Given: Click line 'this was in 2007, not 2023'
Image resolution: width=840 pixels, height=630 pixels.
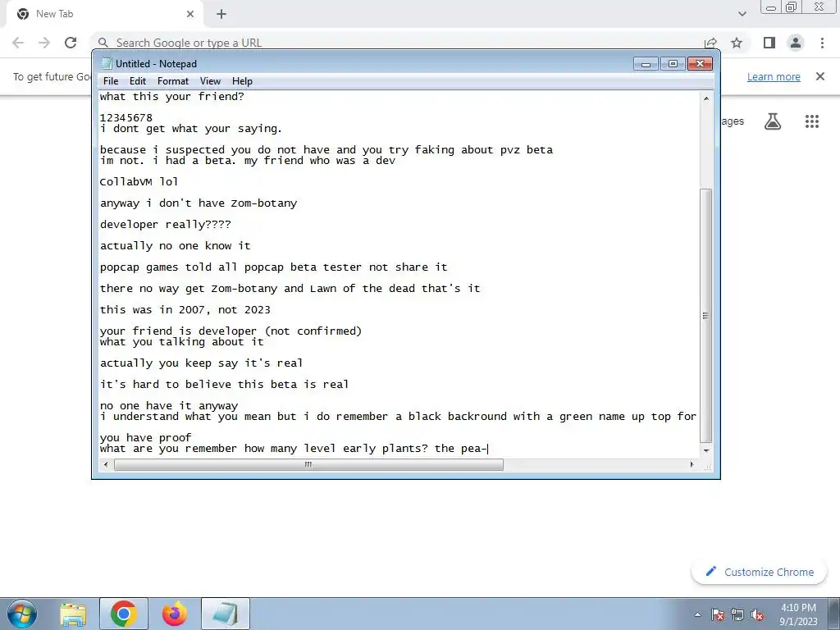Looking at the screenshot, I should (185, 309).
